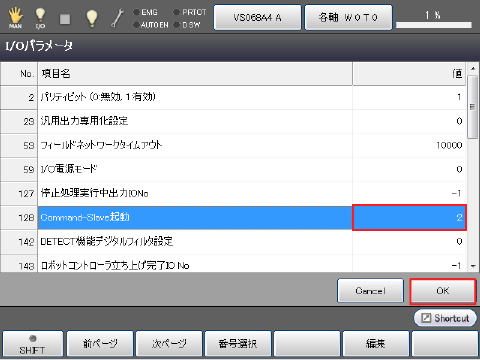Image resolution: width=480 pixels, height=360 pixels.
Task: Click 番号選択 number select button
Action: click(x=238, y=344)
